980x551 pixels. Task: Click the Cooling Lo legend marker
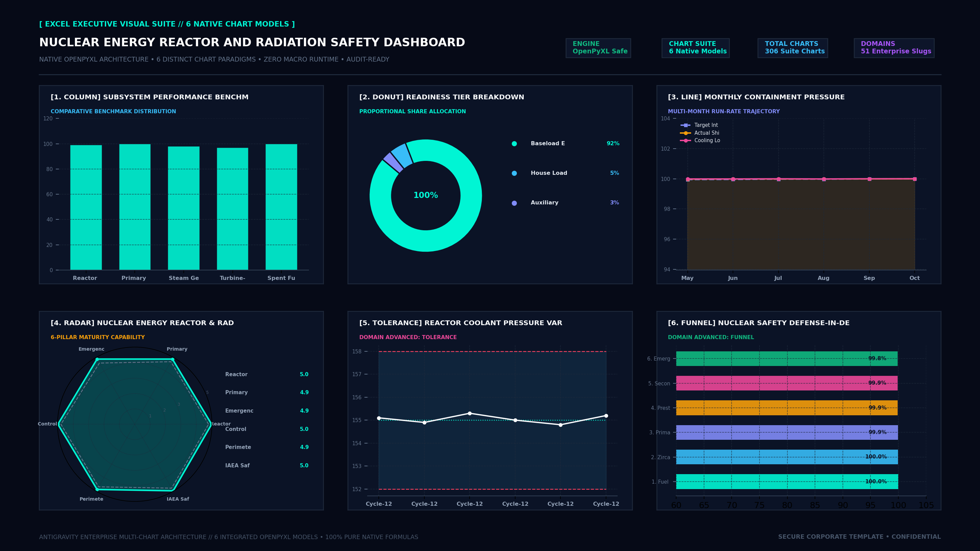tap(685, 141)
